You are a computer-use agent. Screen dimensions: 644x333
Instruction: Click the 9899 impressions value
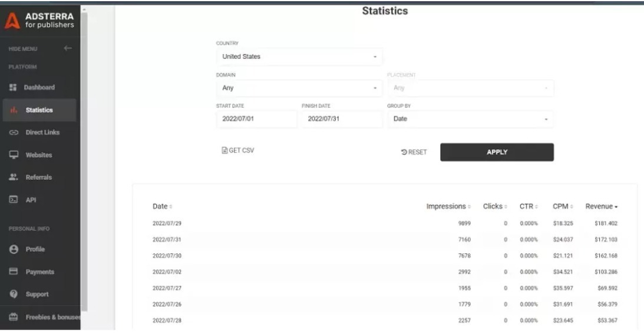point(464,223)
